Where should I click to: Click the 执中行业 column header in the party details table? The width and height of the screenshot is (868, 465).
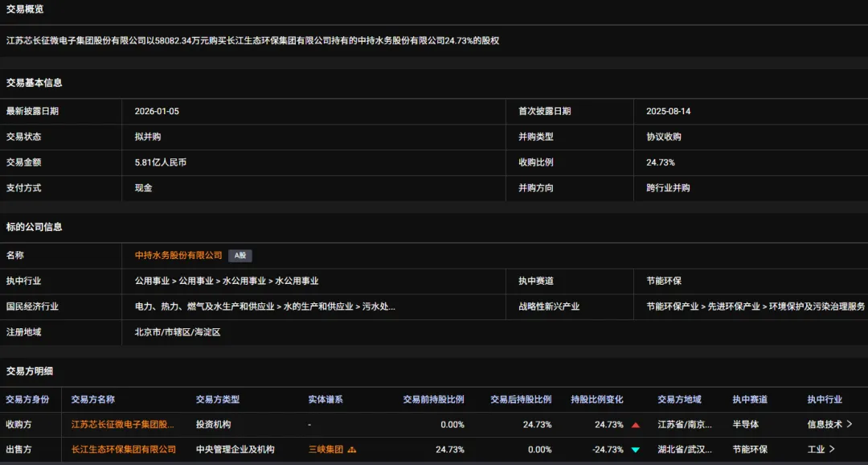point(825,400)
